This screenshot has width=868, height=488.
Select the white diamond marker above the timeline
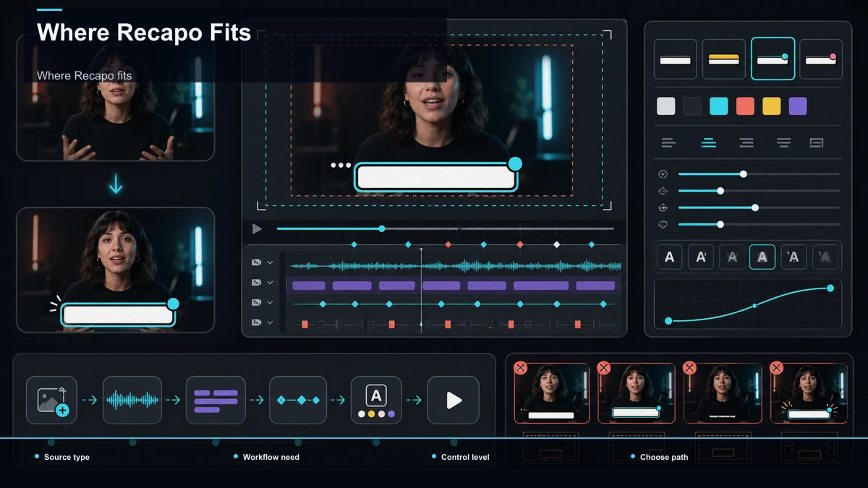point(556,245)
